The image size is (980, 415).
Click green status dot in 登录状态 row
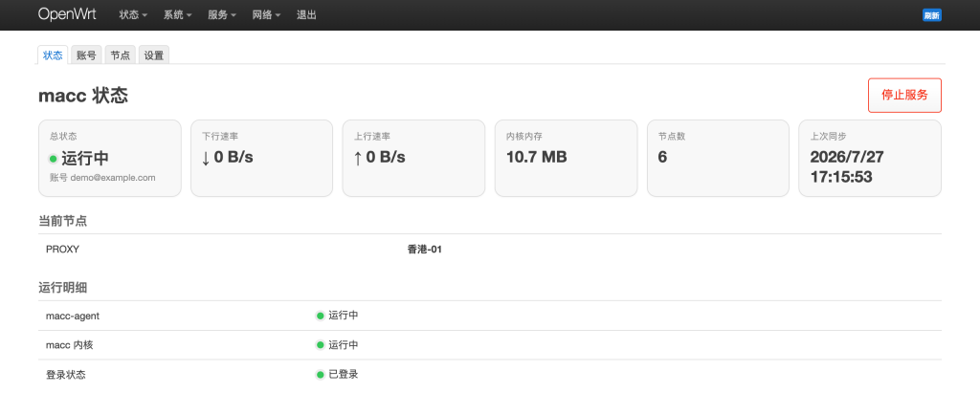pyautogui.click(x=320, y=375)
